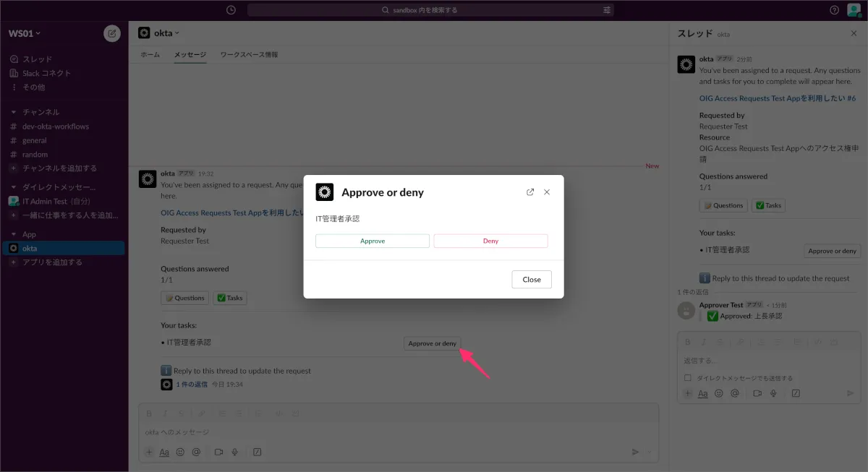Open the history clock icon in top bar
This screenshot has height=472, width=868.
tap(231, 10)
